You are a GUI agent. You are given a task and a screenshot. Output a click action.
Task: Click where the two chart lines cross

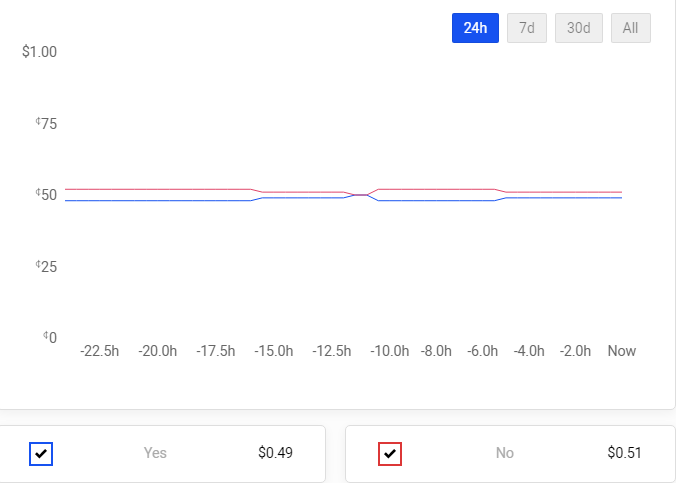coord(360,195)
